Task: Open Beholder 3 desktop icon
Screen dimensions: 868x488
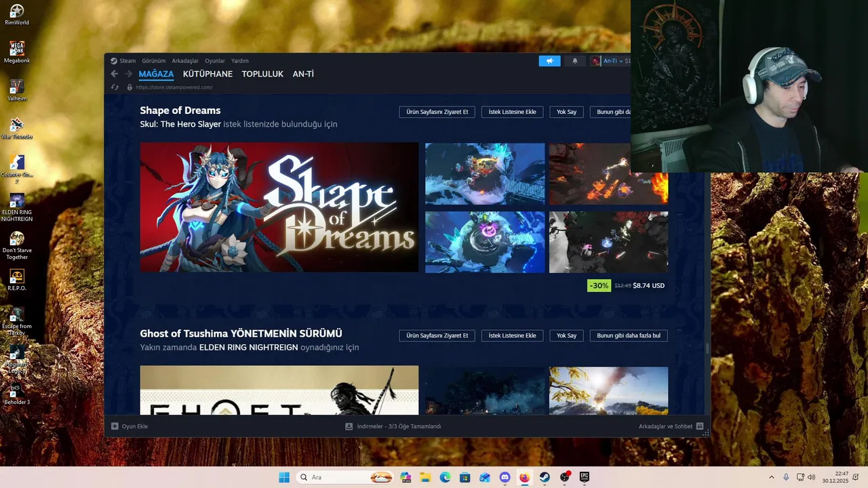Action: (x=17, y=394)
